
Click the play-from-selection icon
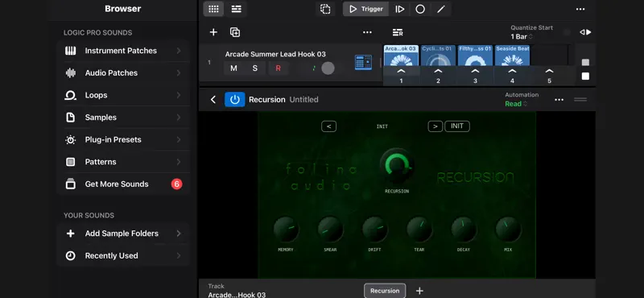(399, 9)
